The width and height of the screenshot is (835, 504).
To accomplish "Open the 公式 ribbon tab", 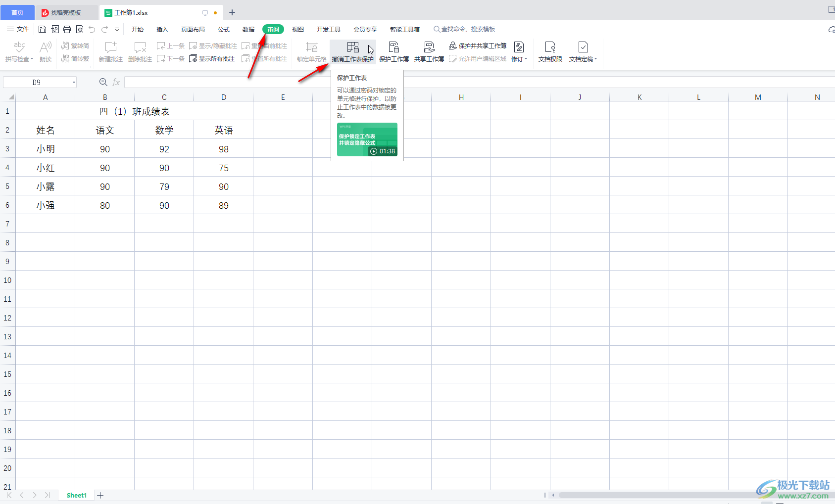I will [x=224, y=29].
